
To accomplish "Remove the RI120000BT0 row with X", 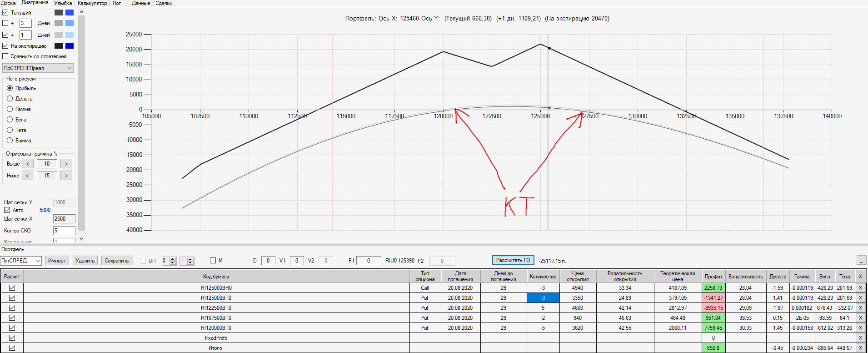I will point(860,328).
